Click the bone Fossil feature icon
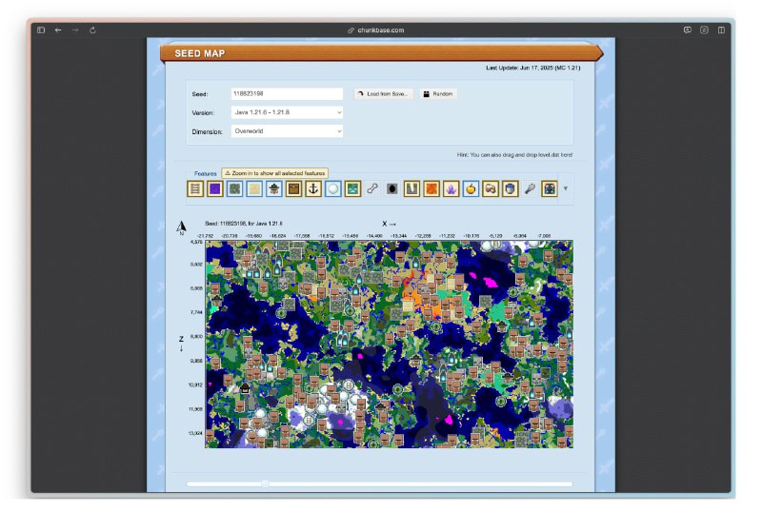The width and height of the screenshot is (762, 532). pyautogui.click(x=372, y=189)
